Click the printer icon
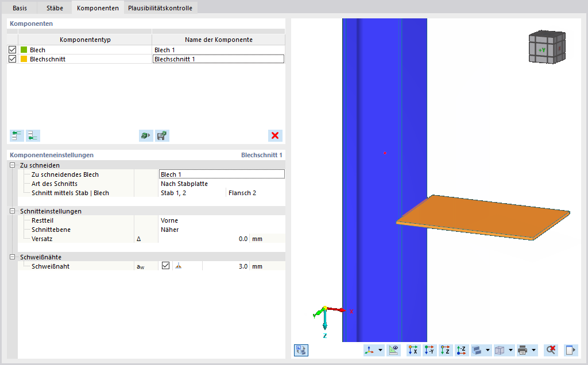This screenshot has height=365, width=588. (523, 350)
